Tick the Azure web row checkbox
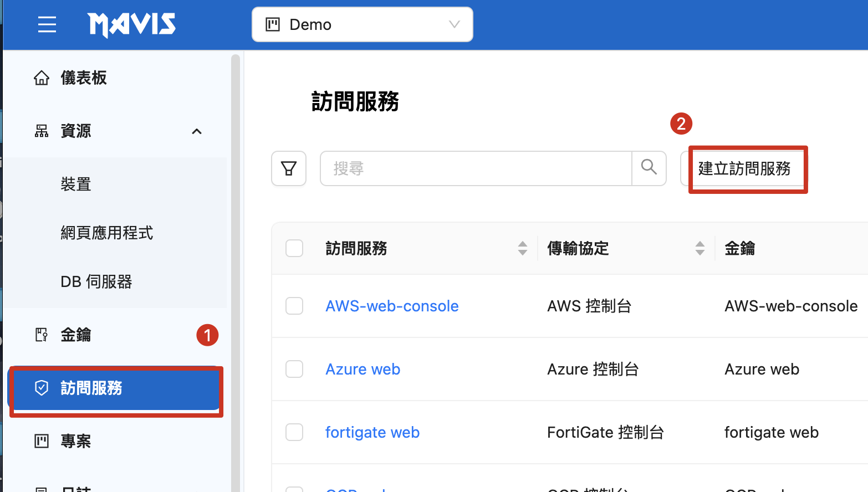Viewport: 868px width, 492px height. coord(294,369)
